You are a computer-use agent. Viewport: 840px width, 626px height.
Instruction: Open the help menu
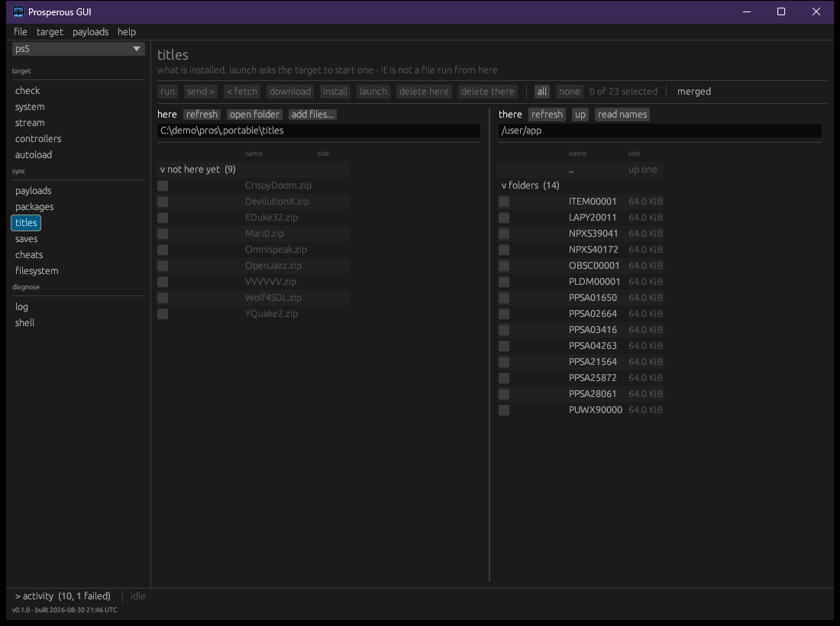coord(127,31)
